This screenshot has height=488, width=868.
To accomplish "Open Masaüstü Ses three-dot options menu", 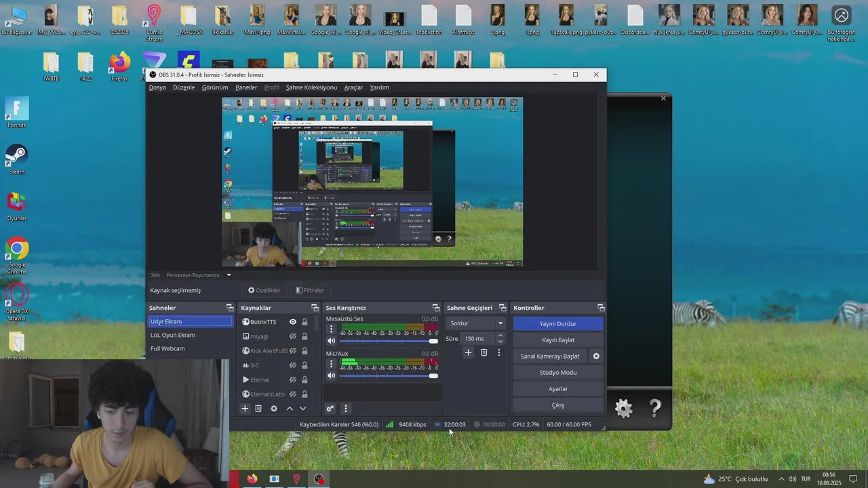I will pos(332,329).
